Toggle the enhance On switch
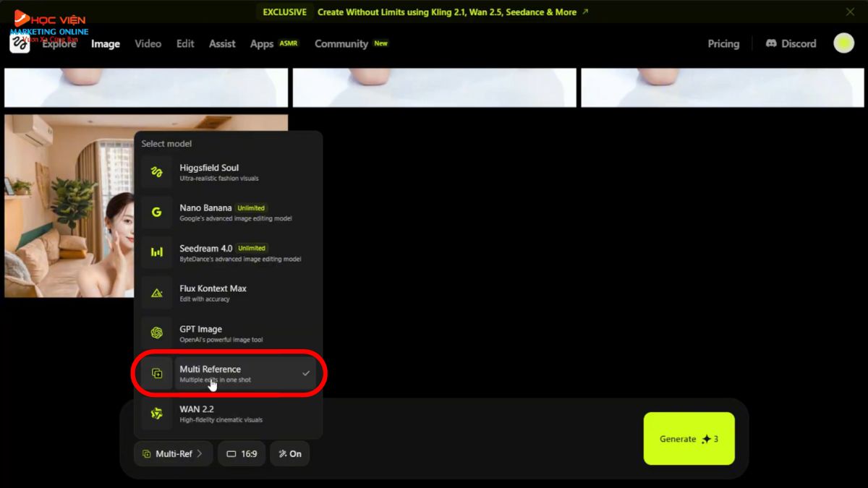868x488 pixels. tap(289, 454)
